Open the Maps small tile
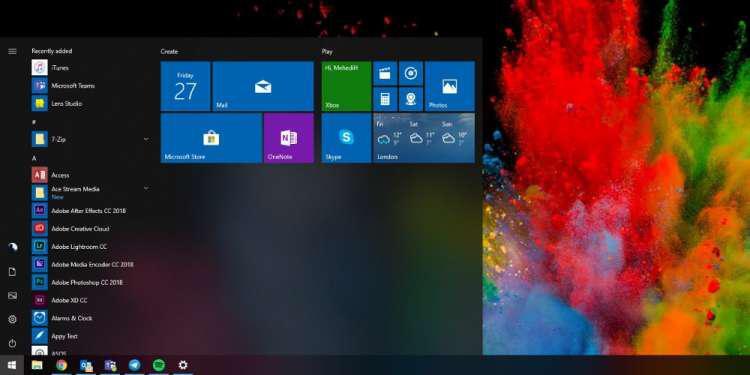The height and width of the screenshot is (375, 750). pos(411,99)
